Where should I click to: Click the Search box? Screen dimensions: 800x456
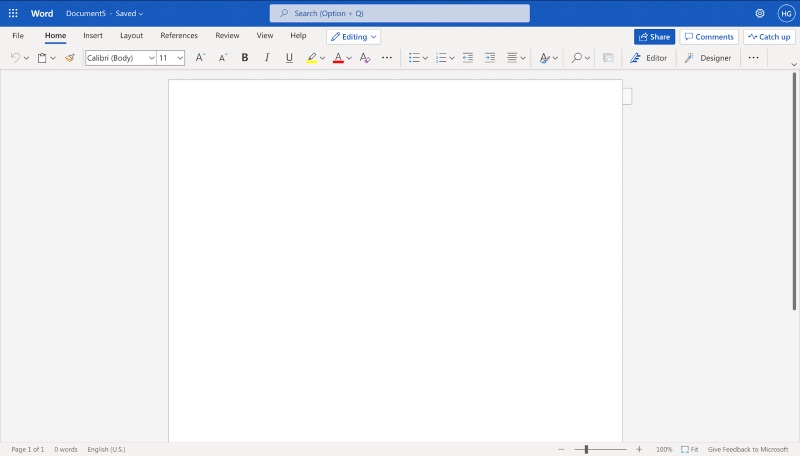point(399,13)
